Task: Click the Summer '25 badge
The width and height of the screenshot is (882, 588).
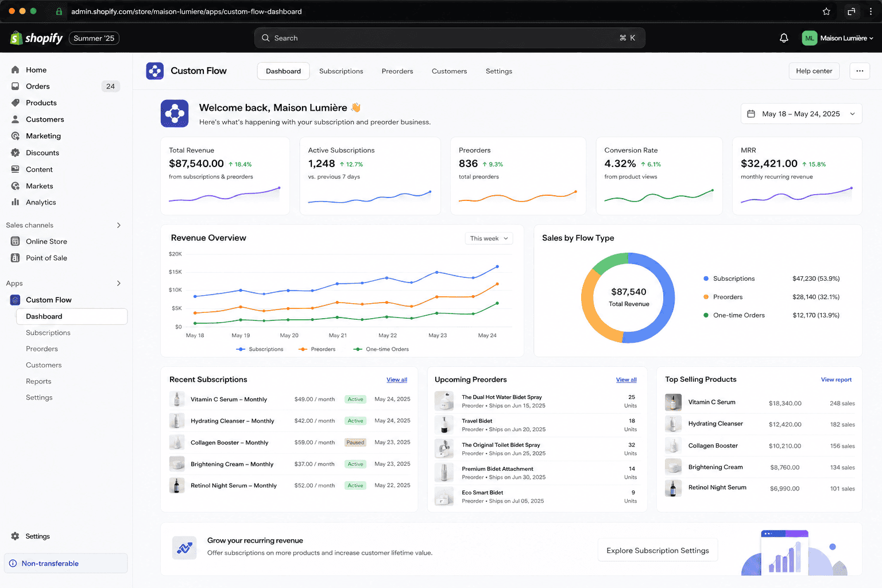Action: point(94,38)
